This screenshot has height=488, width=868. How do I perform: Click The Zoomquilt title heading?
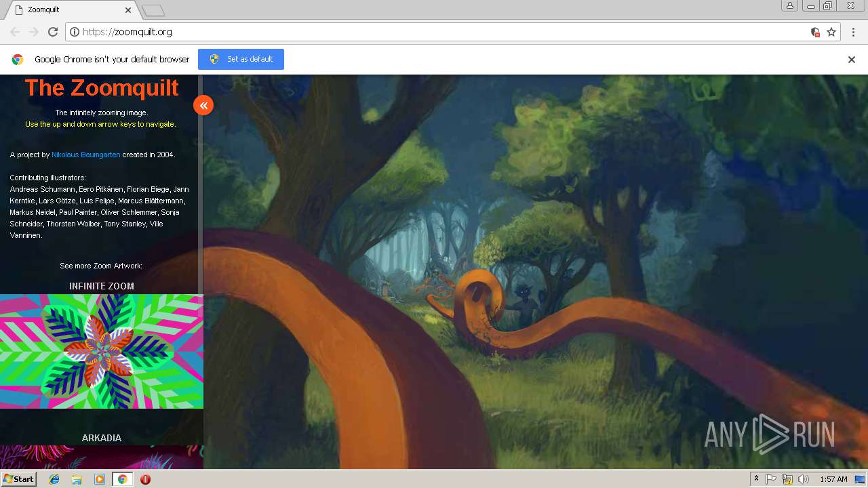102,88
